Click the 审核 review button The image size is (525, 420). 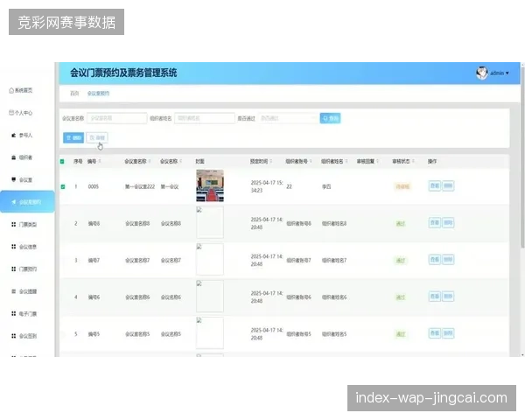coord(97,137)
